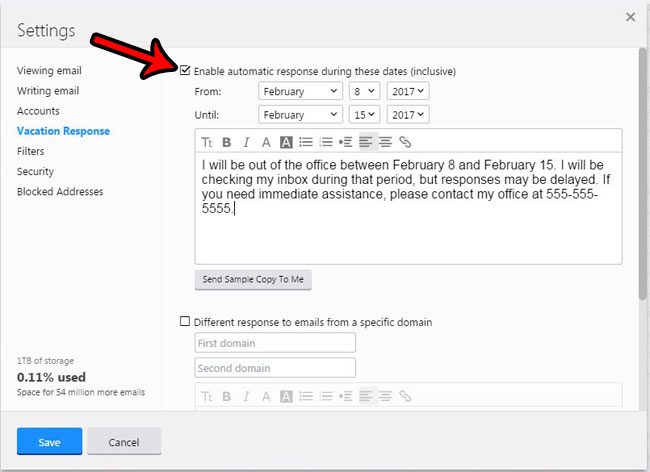This screenshot has height=472, width=650.
Task: Go to Accounts settings
Action: pyautogui.click(x=38, y=111)
